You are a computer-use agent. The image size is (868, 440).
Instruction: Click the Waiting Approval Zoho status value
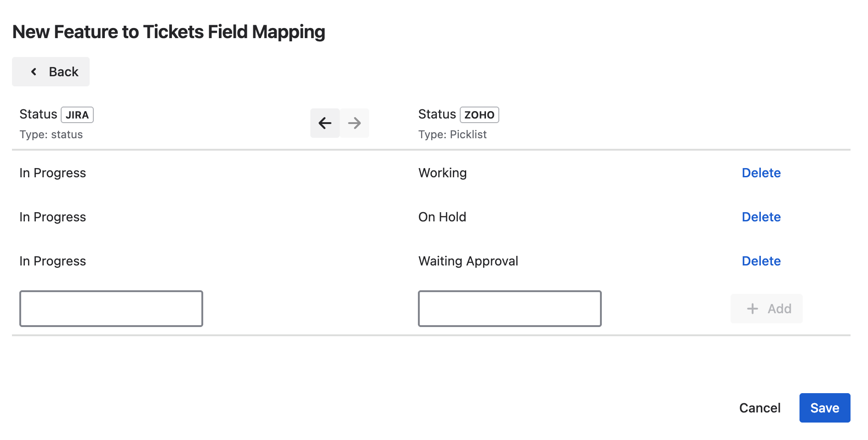pyautogui.click(x=468, y=261)
